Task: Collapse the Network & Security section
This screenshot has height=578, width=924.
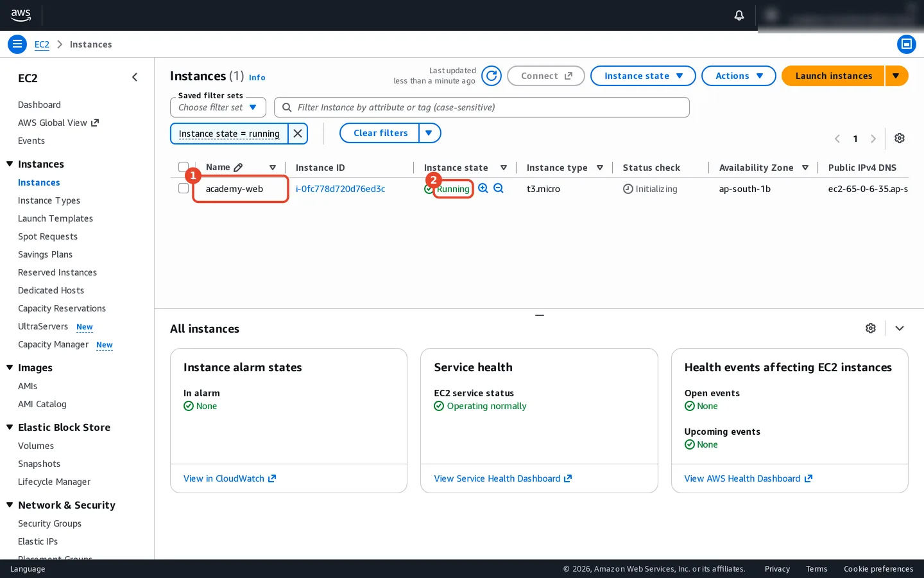Action: (10, 505)
